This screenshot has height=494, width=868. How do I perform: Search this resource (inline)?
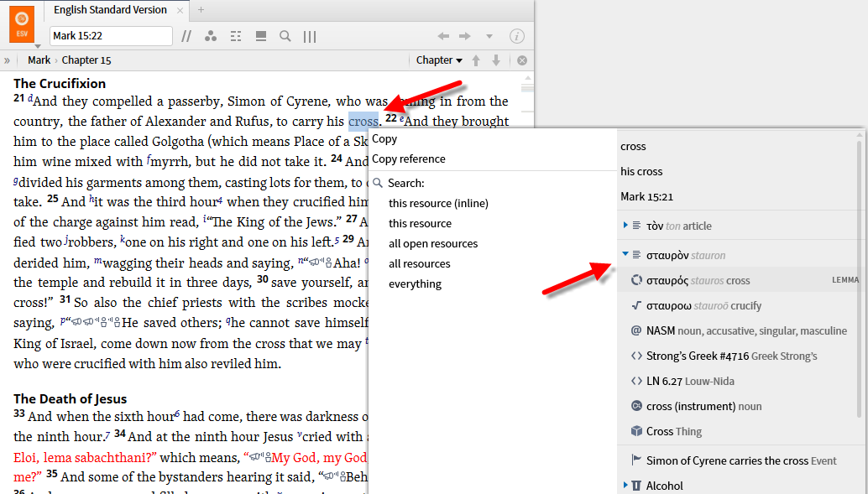coord(438,203)
